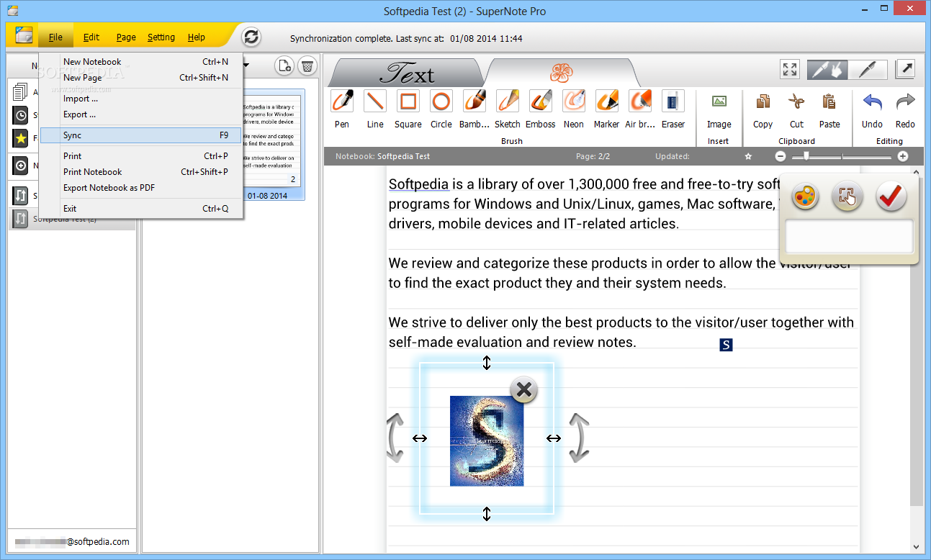Toggle pen-only input mode
Screen dimensions: 931x560
click(x=867, y=69)
